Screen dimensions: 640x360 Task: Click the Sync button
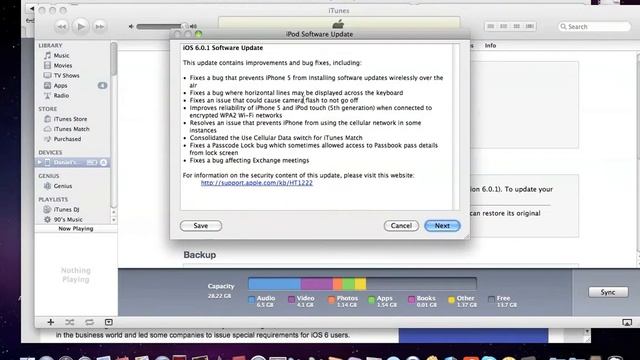coord(608,292)
